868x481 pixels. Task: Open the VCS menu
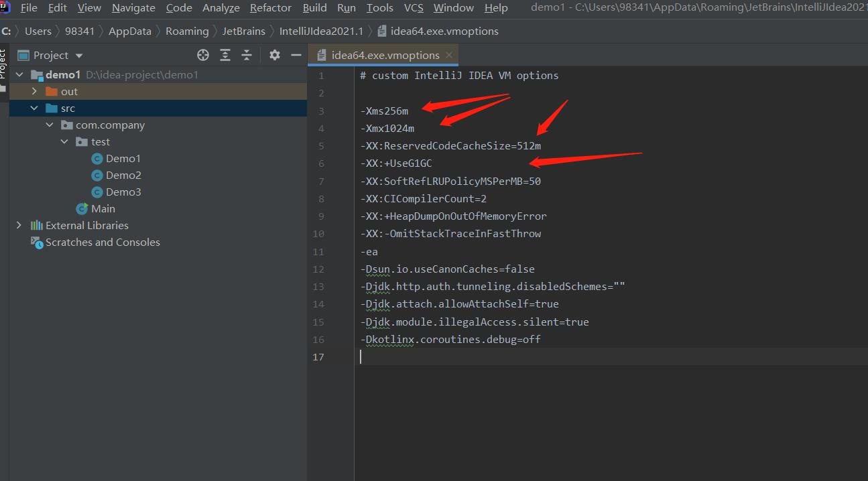click(x=414, y=8)
